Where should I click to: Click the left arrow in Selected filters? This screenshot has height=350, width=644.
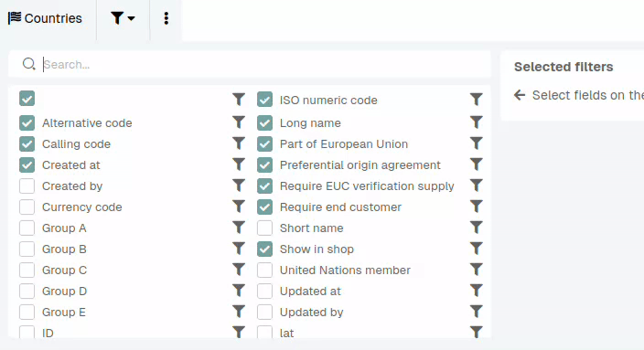pos(520,95)
